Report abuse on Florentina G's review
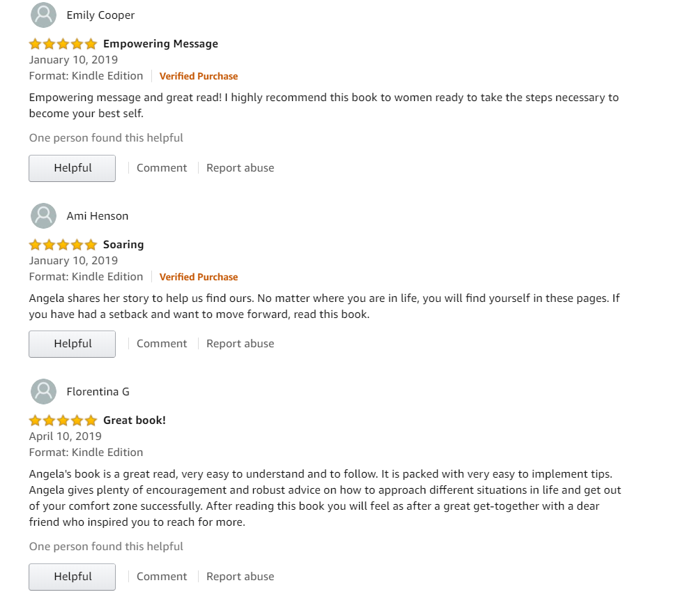The height and width of the screenshot is (599, 700). [240, 577]
